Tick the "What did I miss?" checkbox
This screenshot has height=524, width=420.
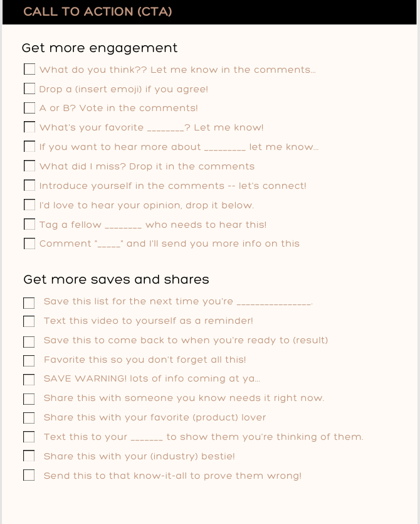[x=29, y=166]
